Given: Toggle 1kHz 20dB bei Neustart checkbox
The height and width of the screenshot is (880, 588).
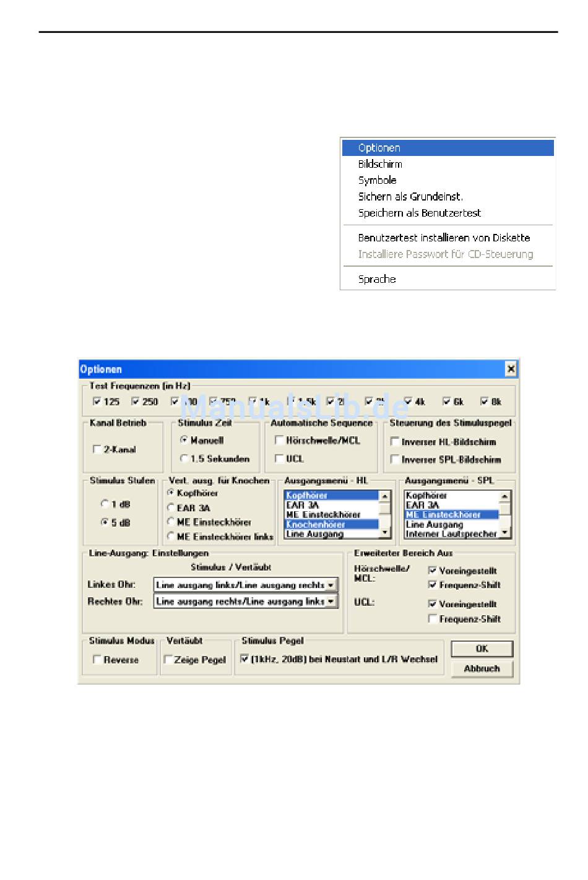Looking at the screenshot, I should coord(244,659).
